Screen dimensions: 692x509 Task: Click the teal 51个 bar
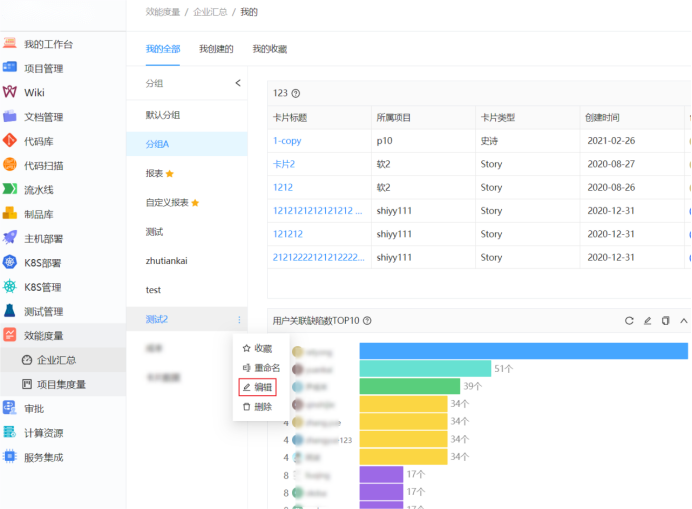coord(425,369)
